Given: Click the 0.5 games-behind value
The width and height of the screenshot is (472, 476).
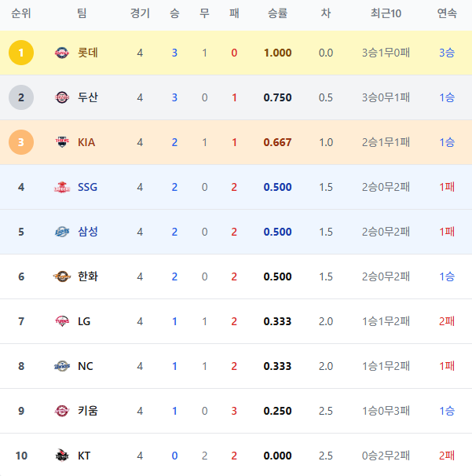Looking at the screenshot, I should (x=326, y=97).
